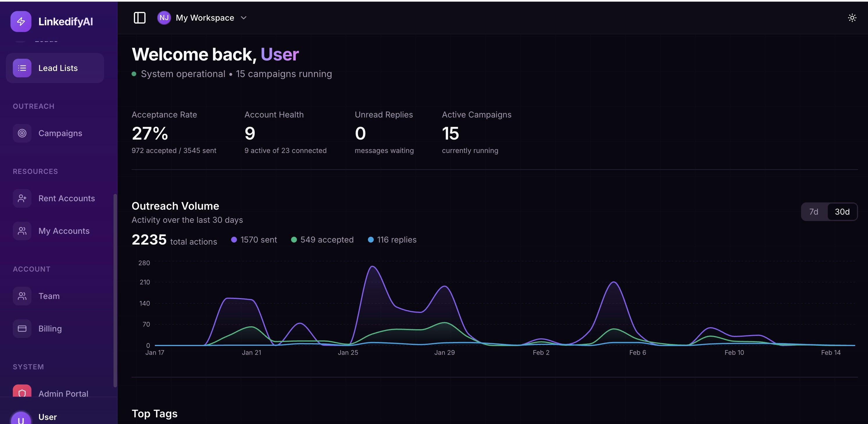The height and width of the screenshot is (424, 868).
Task: Select the 7d chart range
Action: coord(813,212)
